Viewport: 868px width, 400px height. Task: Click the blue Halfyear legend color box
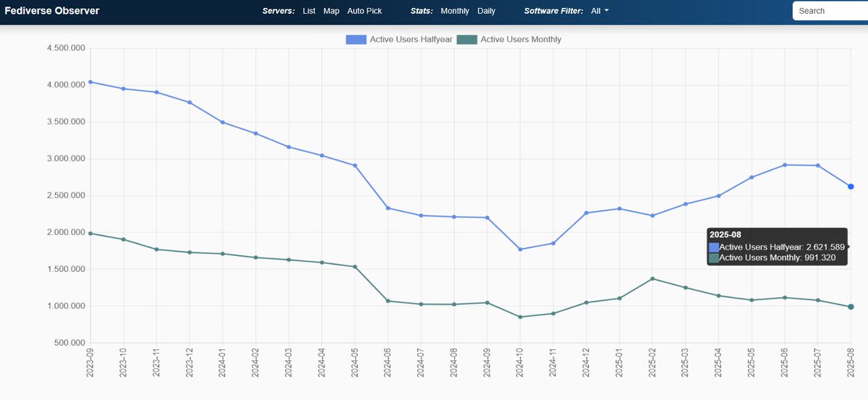(356, 39)
